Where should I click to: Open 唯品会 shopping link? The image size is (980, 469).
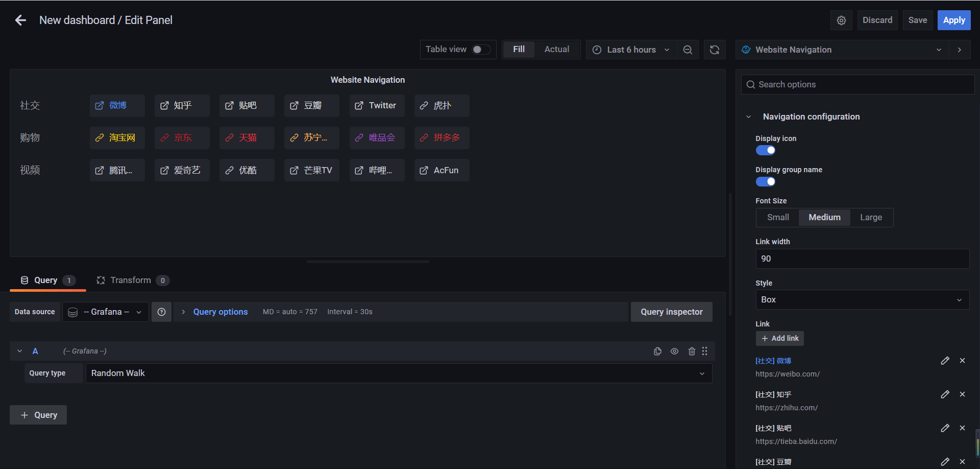pyautogui.click(x=377, y=138)
